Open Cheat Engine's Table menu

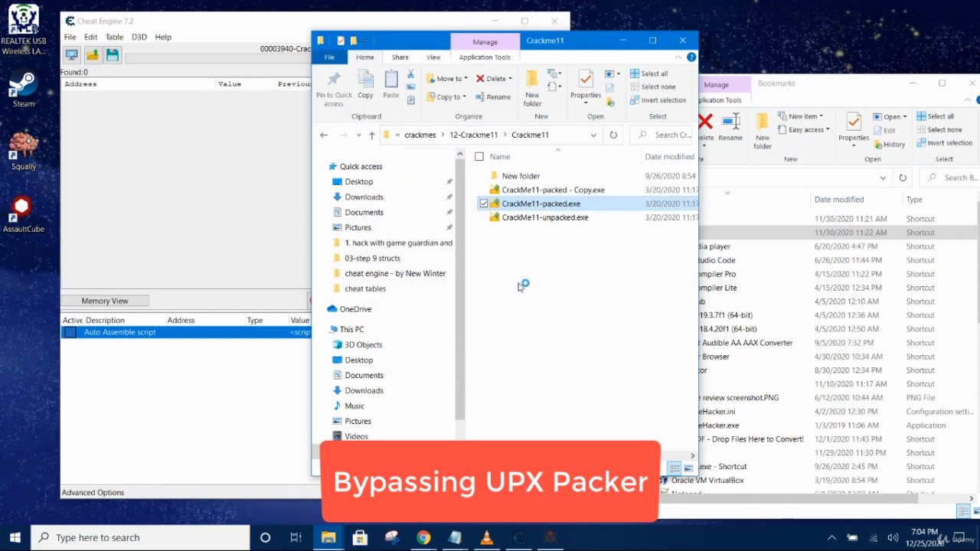click(x=114, y=37)
